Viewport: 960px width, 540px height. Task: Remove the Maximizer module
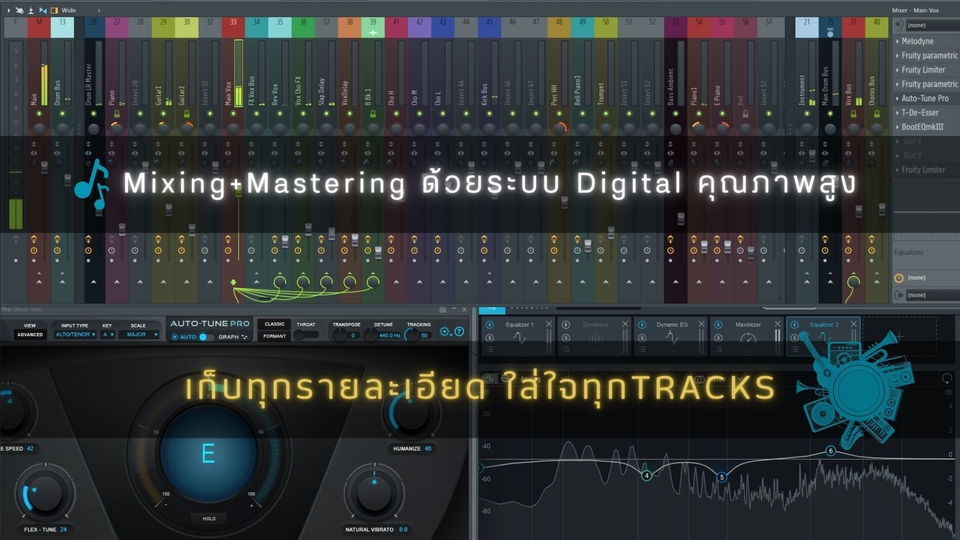pos(778,324)
